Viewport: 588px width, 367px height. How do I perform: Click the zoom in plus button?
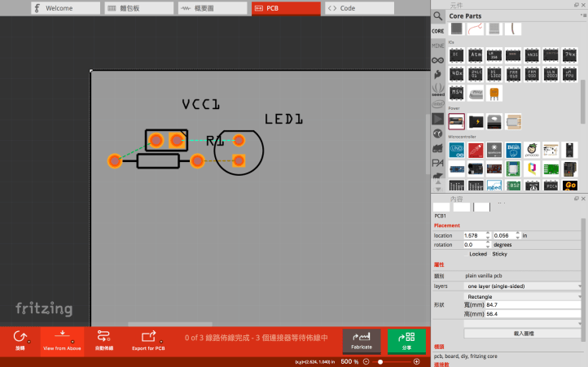pyautogui.click(x=417, y=362)
